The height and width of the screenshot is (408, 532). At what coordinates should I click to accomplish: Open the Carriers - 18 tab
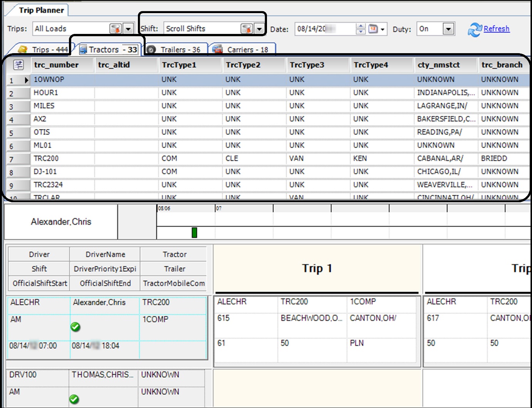[247, 50]
